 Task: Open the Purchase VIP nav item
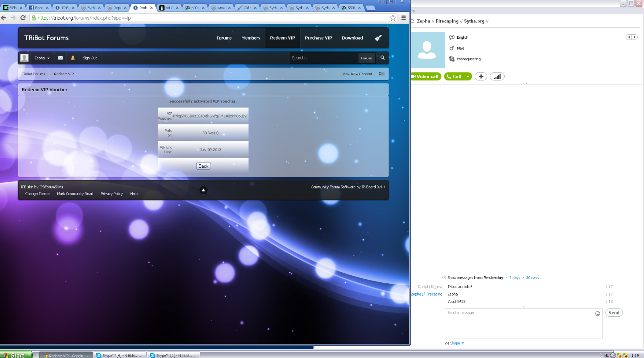318,38
